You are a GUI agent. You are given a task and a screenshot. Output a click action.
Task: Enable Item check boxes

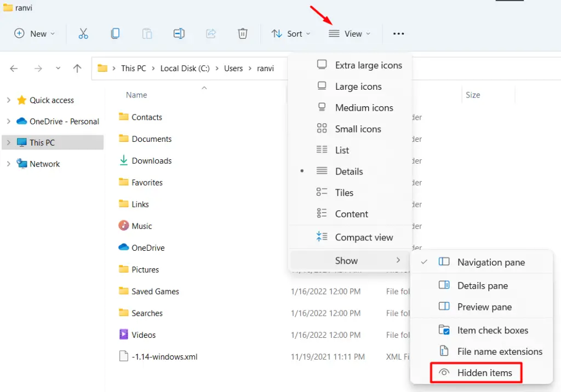[x=493, y=330]
